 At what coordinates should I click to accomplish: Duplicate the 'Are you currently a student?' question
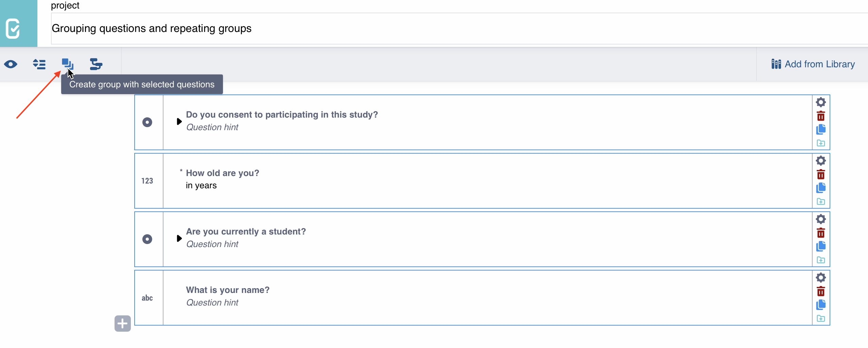point(821,246)
